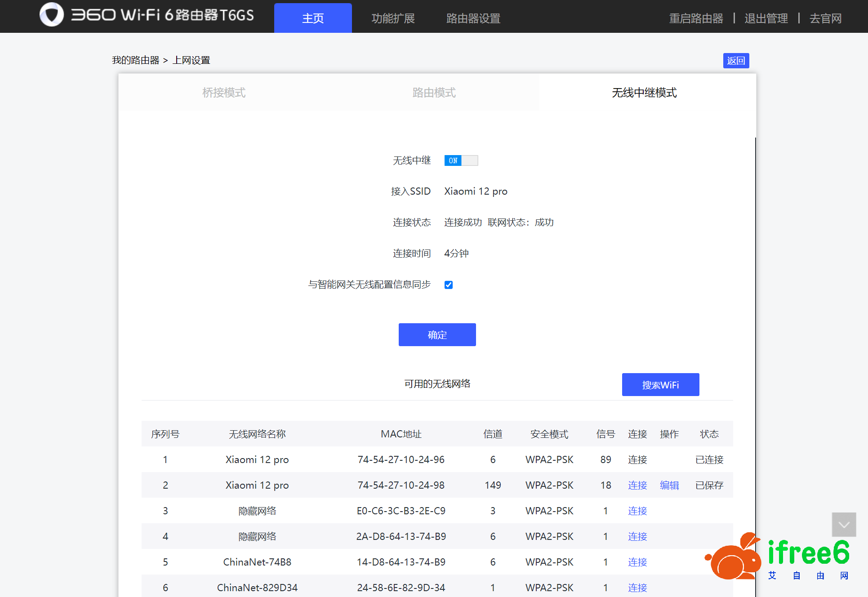Click 我的路由器 in the breadcrumb

click(x=135, y=60)
